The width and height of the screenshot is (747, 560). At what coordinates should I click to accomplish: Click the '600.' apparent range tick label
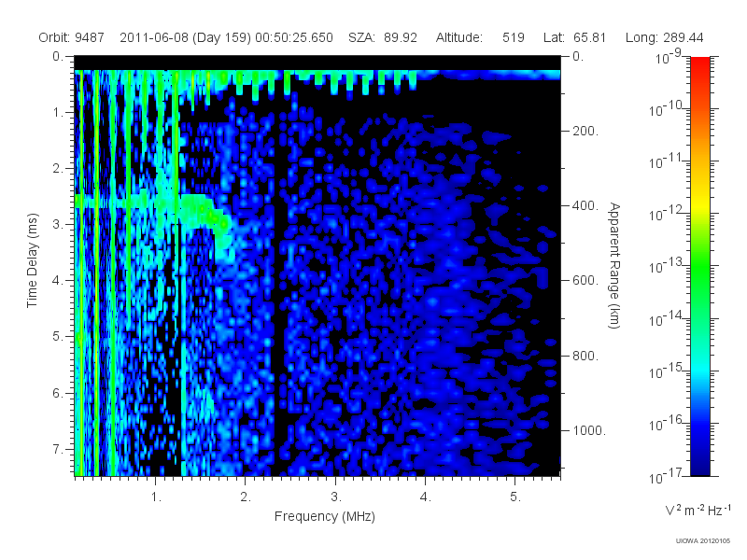coord(585,281)
